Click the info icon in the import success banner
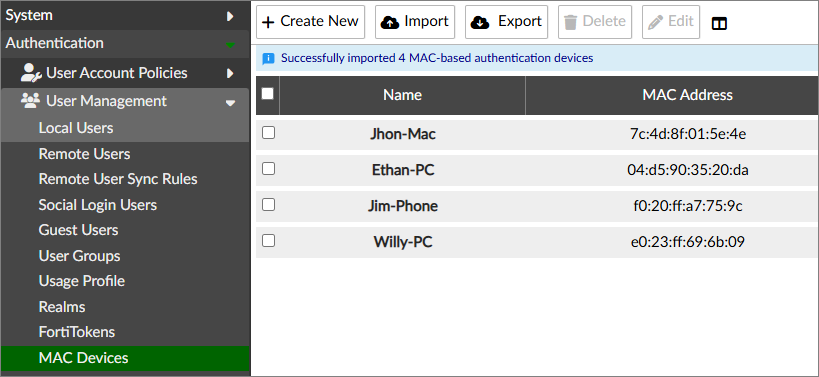 pyautogui.click(x=268, y=58)
